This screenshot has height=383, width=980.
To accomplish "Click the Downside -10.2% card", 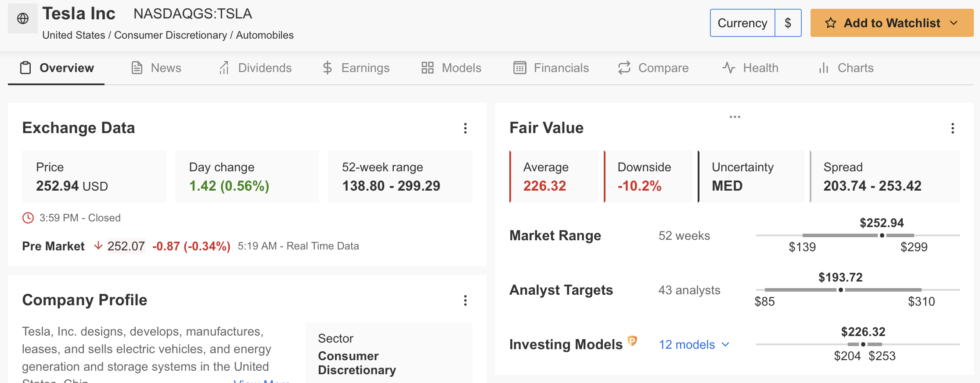I will 648,177.
